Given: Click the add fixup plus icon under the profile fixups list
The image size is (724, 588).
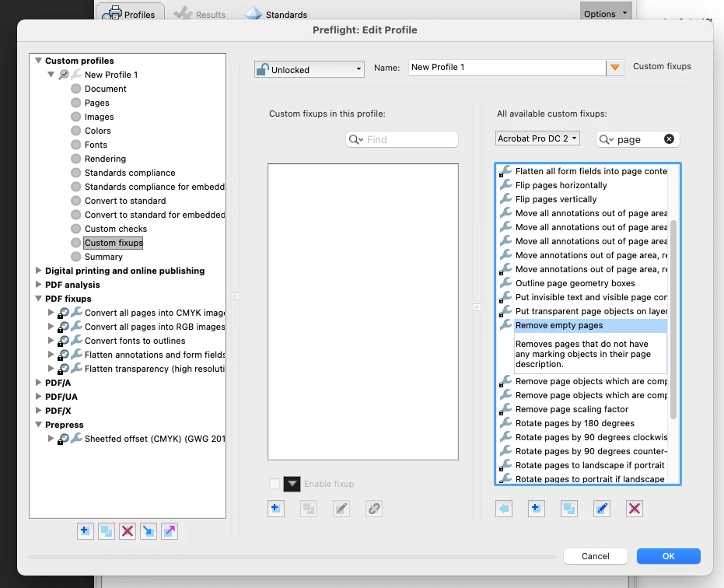Looking at the screenshot, I should pyautogui.click(x=275, y=509).
